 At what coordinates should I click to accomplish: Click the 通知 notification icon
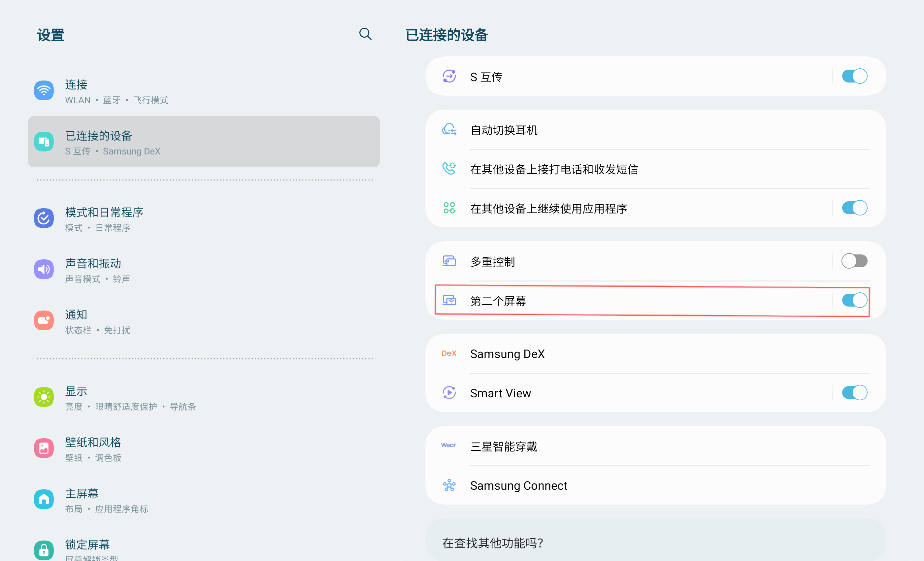tap(44, 321)
